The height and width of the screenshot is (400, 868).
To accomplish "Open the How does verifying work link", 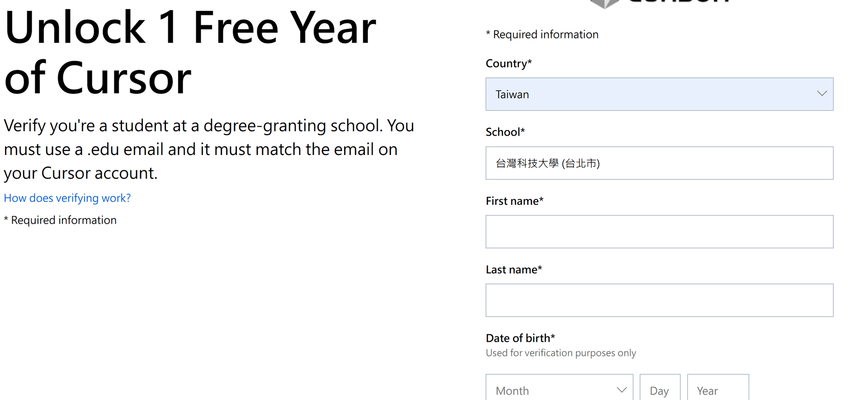I will (x=67, y=198).
